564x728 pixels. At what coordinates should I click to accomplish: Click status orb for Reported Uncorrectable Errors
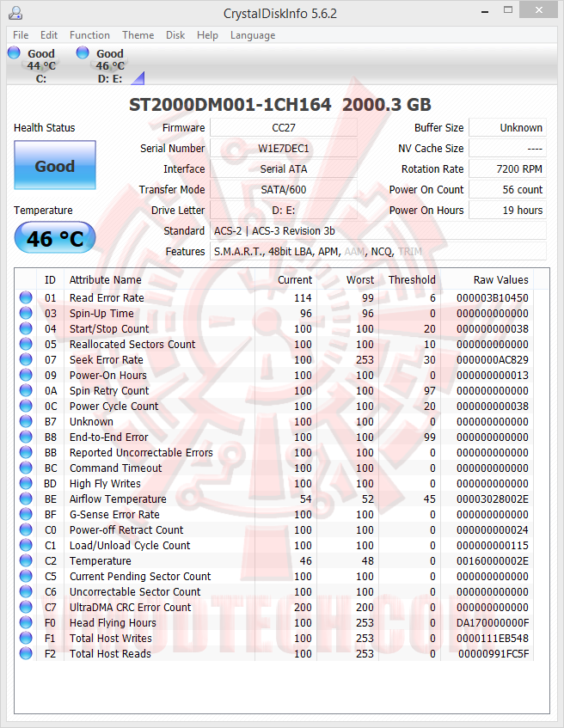coord(26,452)
